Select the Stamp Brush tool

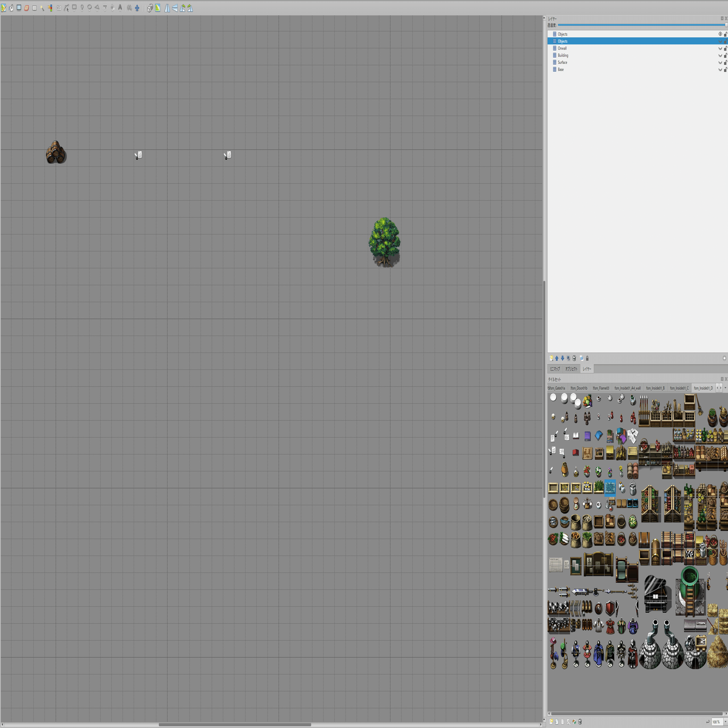point(3,8)
